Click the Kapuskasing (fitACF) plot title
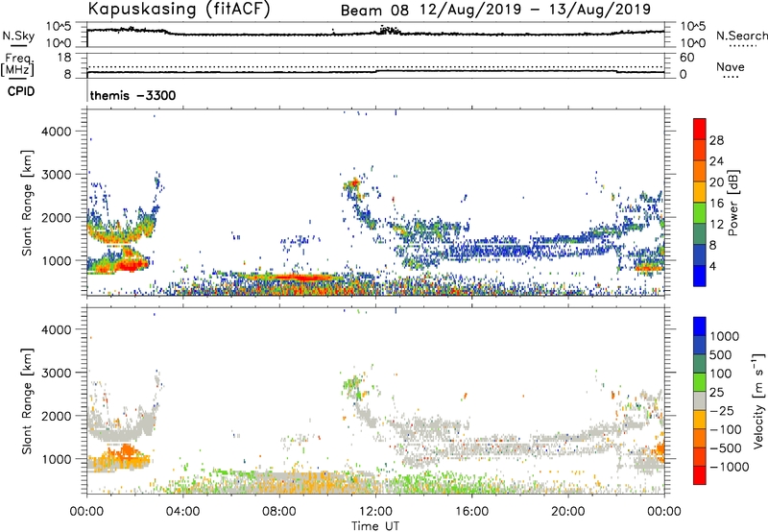The height and width of the screenshot is (532, 768). point(180,9)
